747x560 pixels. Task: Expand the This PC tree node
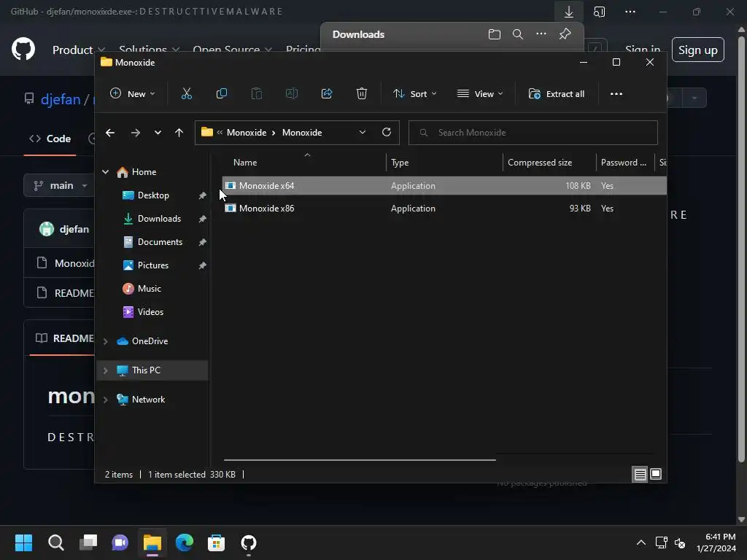[105, 370]
